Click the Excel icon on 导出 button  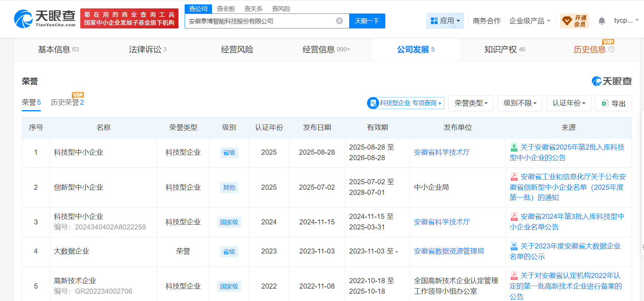(x=605, y=103)
